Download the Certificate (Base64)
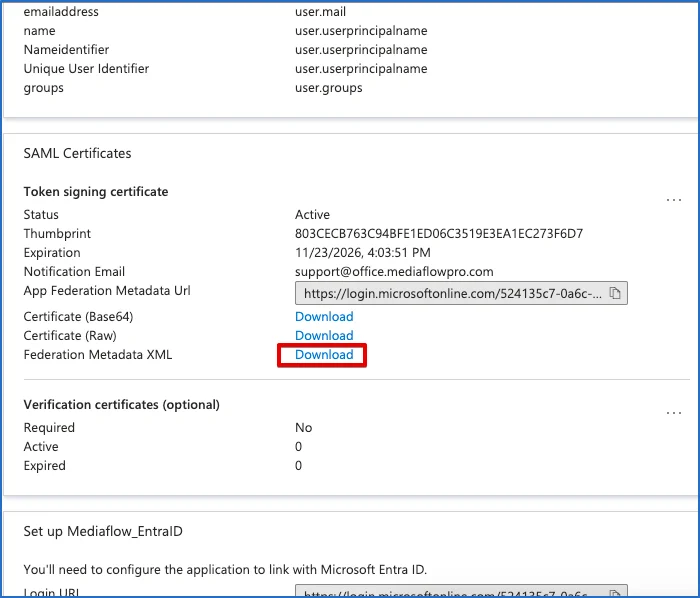Image resolution: width=700 pixels, height=598 pixels. (x=324, y=317)
